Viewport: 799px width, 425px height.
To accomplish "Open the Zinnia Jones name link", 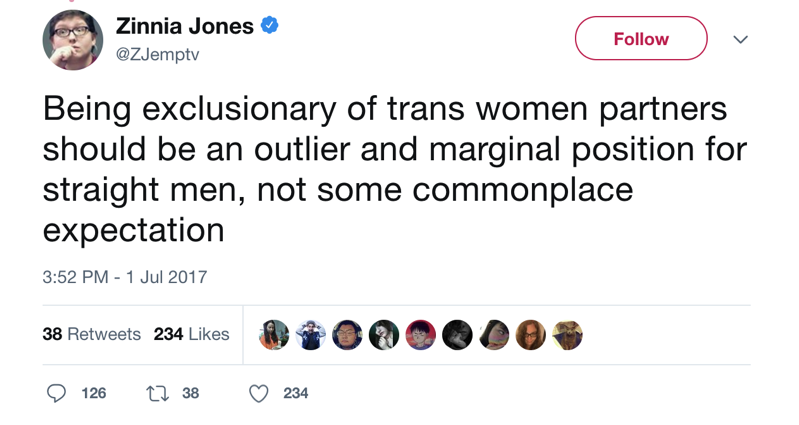I will (x=184, y=26).
